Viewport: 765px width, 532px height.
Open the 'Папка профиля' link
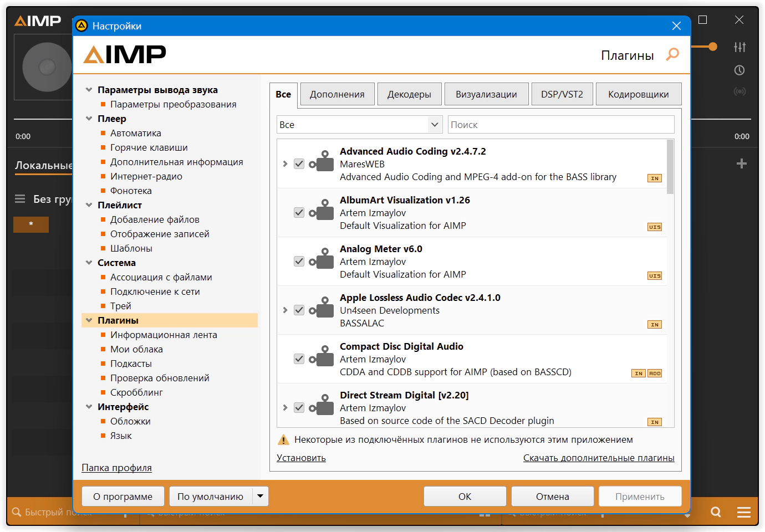click(x=117, y=468)
